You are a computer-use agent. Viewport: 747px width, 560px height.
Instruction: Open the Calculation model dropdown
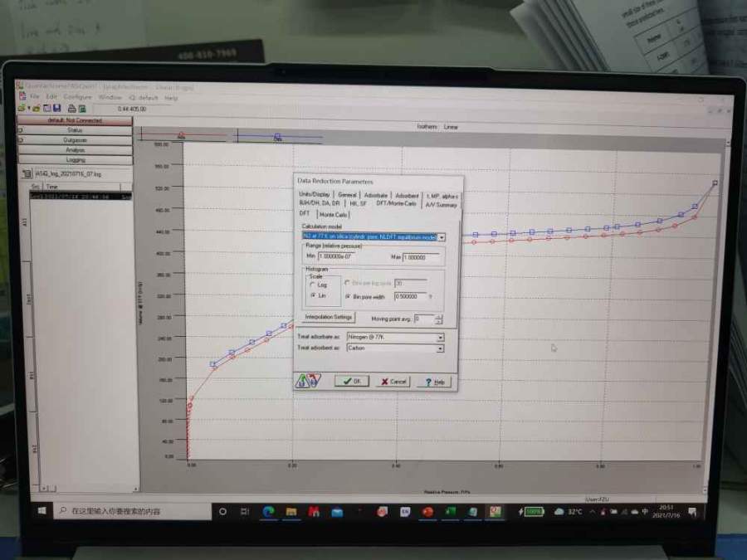[x=442, y=237]
